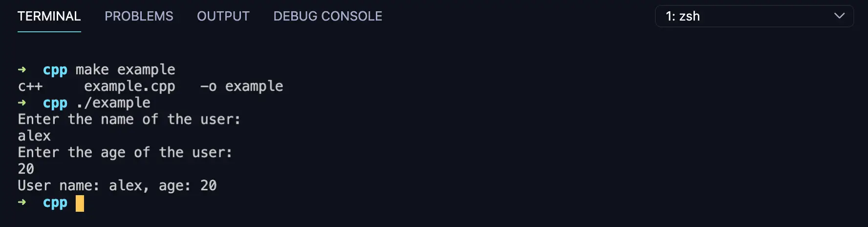Screen dimensions: 868x227
Task: Click the '-o example' compiler flag text
Action: tap(241, 87)
